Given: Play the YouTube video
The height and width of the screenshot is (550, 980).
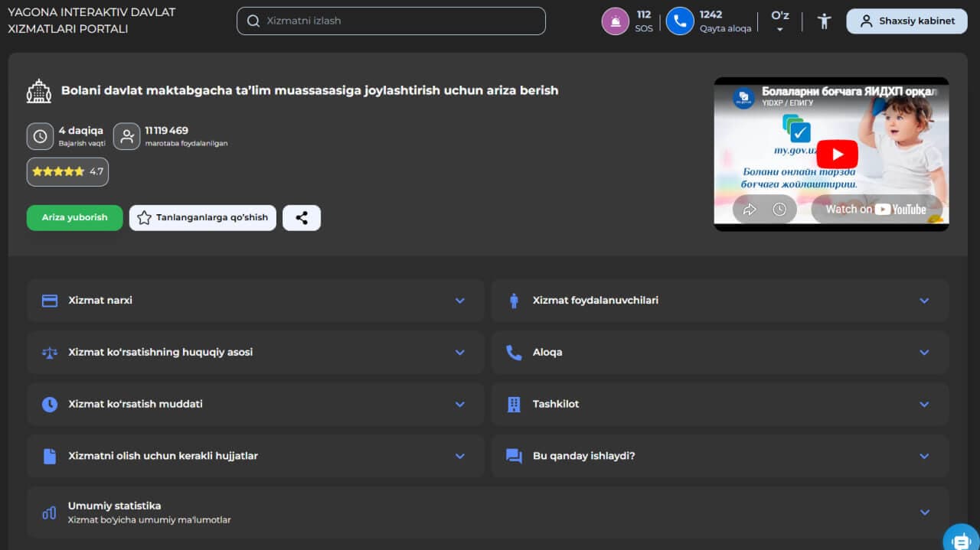Looking at the screenshot, I should 837,155.
